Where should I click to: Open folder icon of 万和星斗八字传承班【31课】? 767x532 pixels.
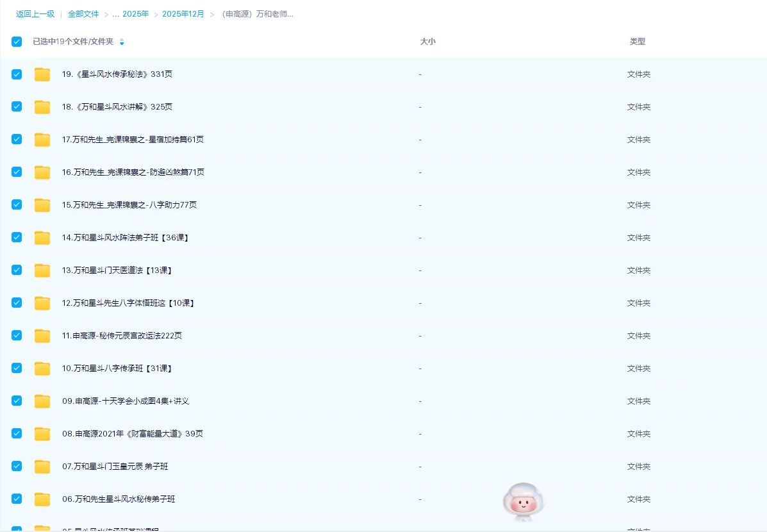pos(42,368)
